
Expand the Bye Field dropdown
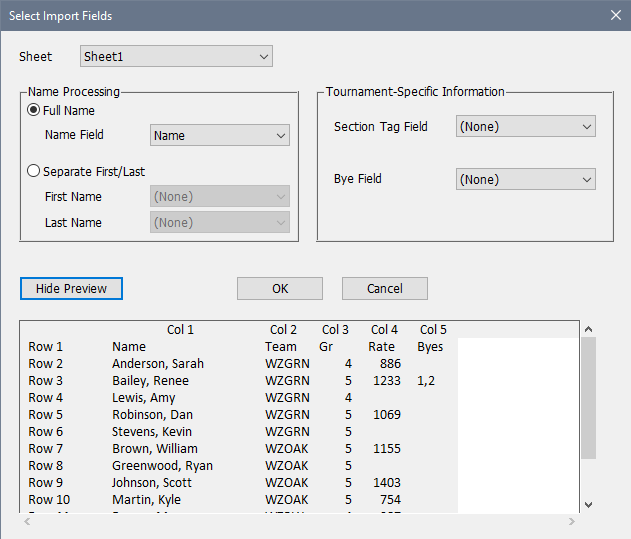point(525,180)
